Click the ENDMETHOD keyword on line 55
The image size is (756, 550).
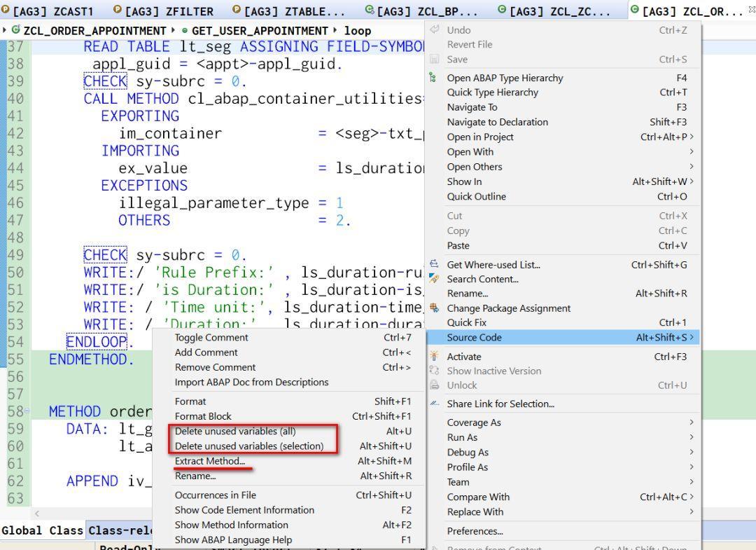coord(88,359)
